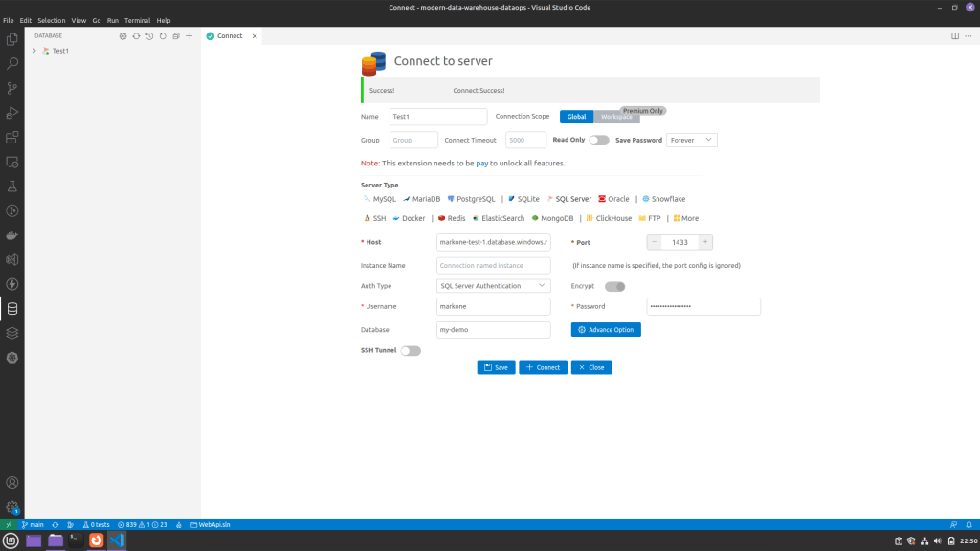Open the Testing flask view

click(12, 187)
